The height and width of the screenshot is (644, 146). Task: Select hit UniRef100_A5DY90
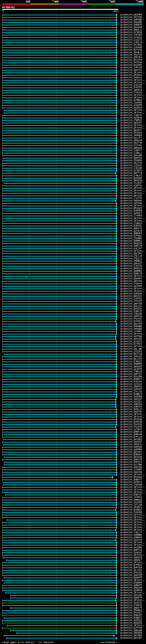(x=131, y=412)
